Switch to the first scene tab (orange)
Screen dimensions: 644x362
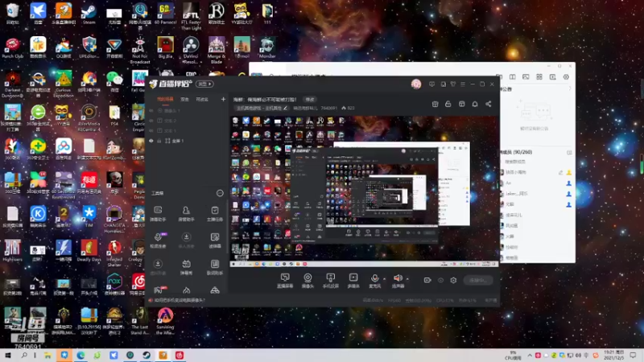click(165, 99)
